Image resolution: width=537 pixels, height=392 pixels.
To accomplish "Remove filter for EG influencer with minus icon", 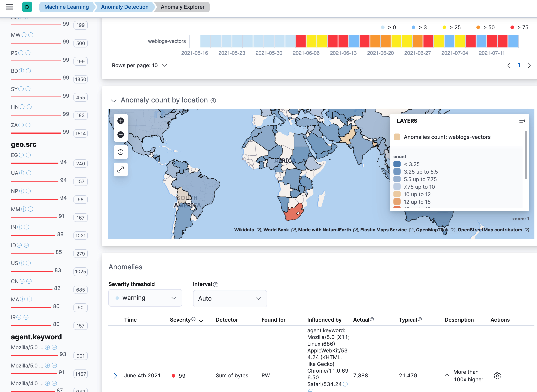I will (x=28, y=155).
